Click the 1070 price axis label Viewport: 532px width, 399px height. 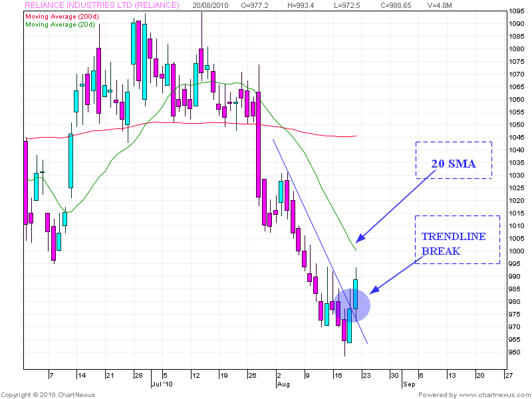point(517,74)
